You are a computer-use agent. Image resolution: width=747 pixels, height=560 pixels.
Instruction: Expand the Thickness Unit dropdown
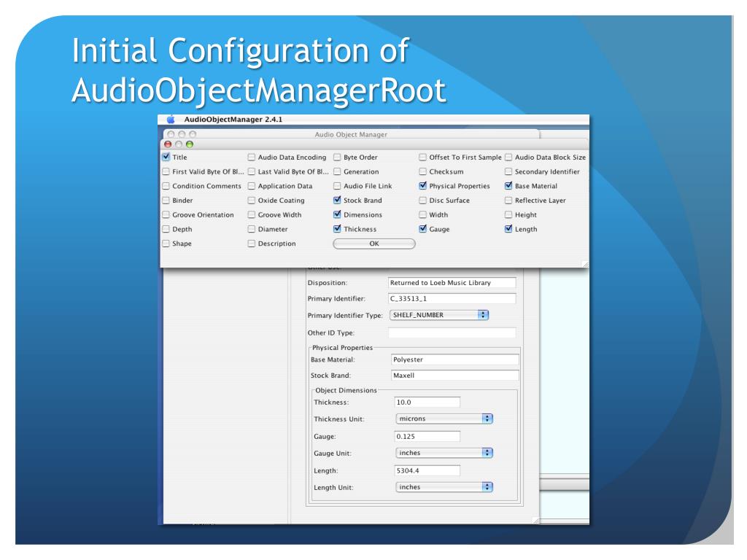click(444, 419)
